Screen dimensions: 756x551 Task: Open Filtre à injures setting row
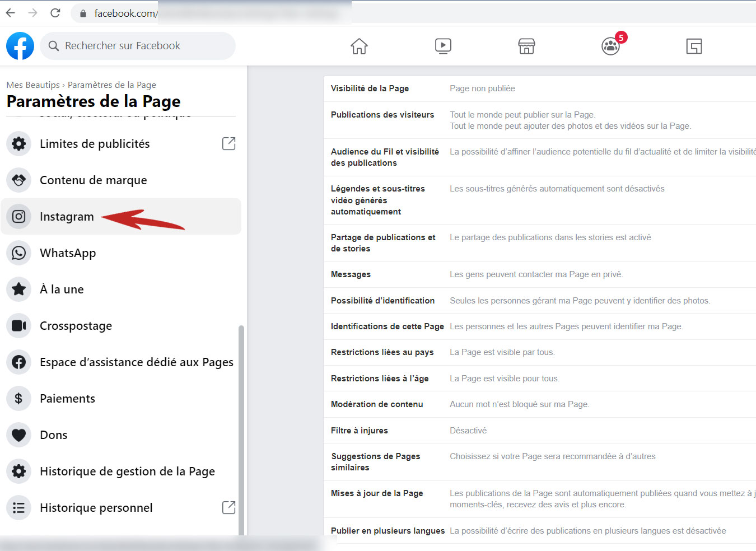tap(538, 431)
